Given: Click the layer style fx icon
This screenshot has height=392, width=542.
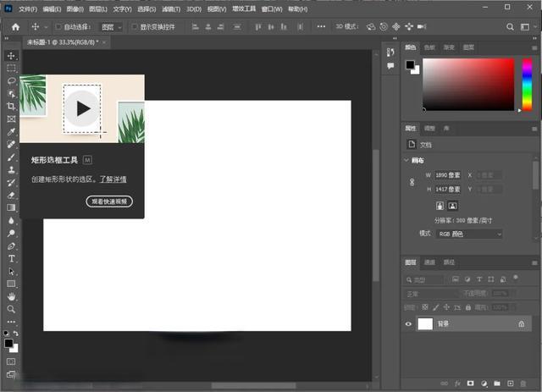Looking at the screenshot, I should pyautogui.click(x=456, y=384).
